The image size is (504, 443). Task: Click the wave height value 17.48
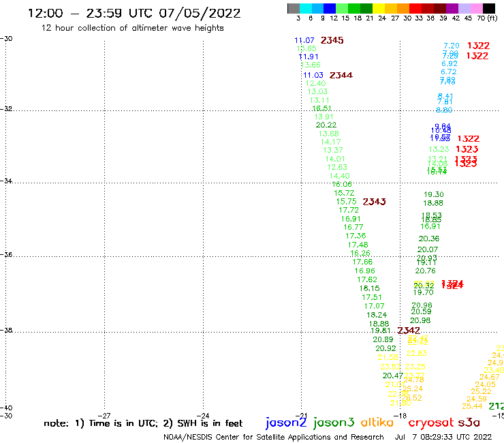point(358,245)
